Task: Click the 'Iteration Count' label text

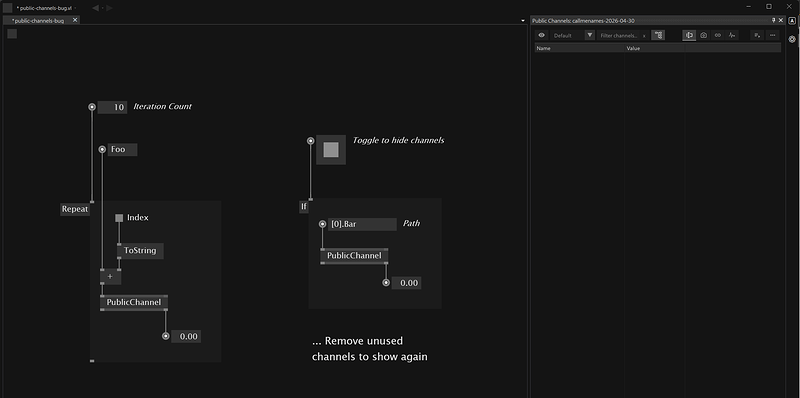Action: pyautogui.click(x=162, y=107)
